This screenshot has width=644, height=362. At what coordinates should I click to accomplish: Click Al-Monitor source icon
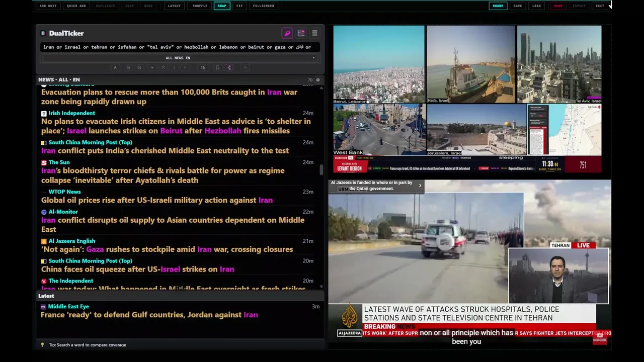point(44,212)
